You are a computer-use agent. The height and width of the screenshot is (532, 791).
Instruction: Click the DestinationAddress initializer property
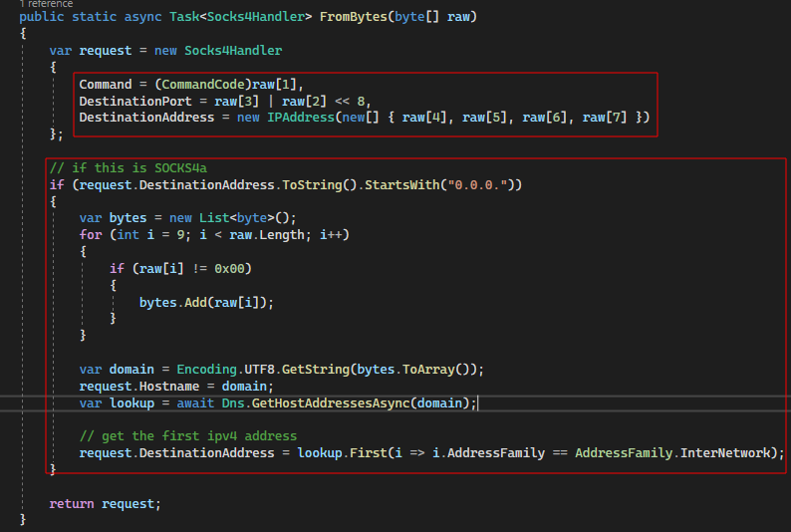click(x=146, y=118)
